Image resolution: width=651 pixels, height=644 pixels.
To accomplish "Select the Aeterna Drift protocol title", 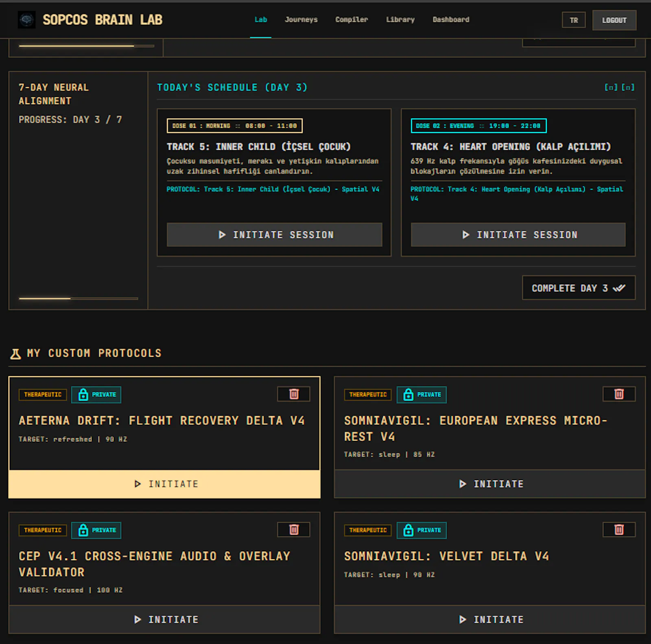I will coord(162,420).
